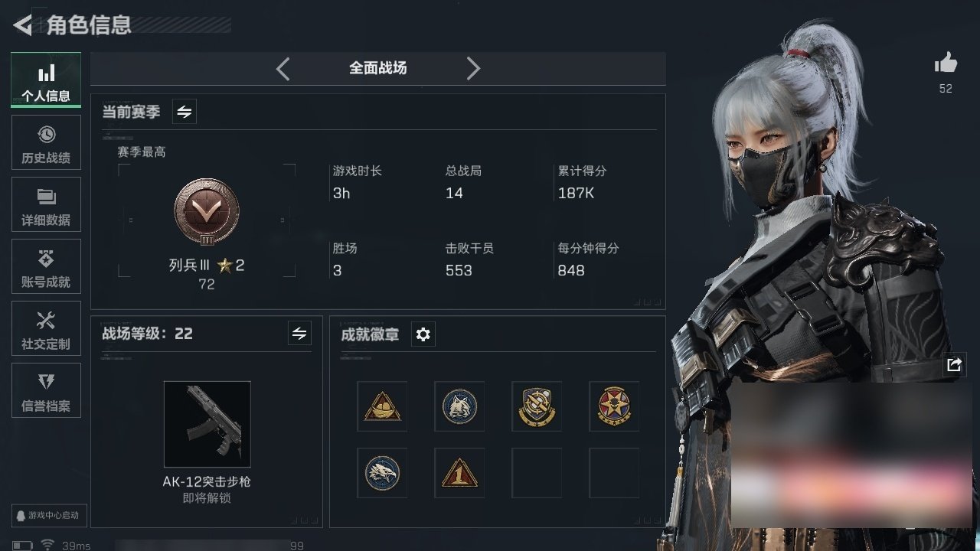Click the 全面战场 mode title
The image size is (980, 551).
378,68
